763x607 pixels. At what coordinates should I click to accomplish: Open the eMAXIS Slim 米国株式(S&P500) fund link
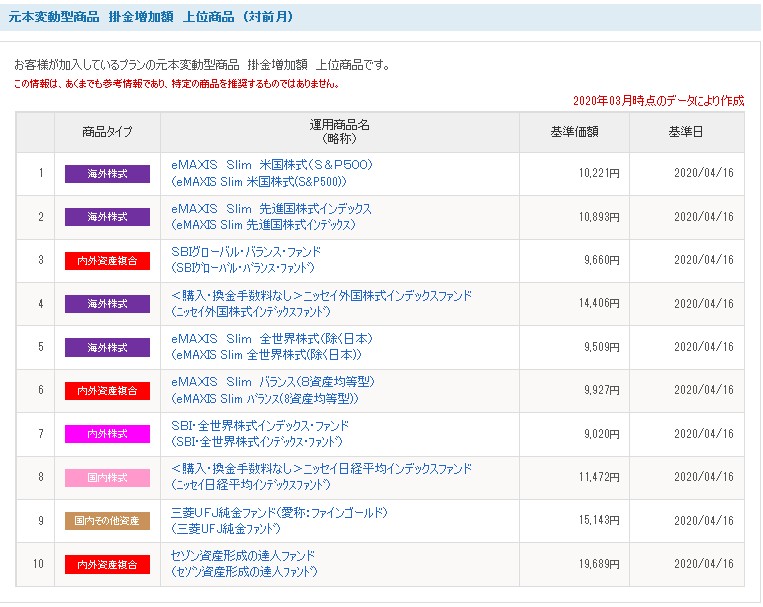click(272, 173)
